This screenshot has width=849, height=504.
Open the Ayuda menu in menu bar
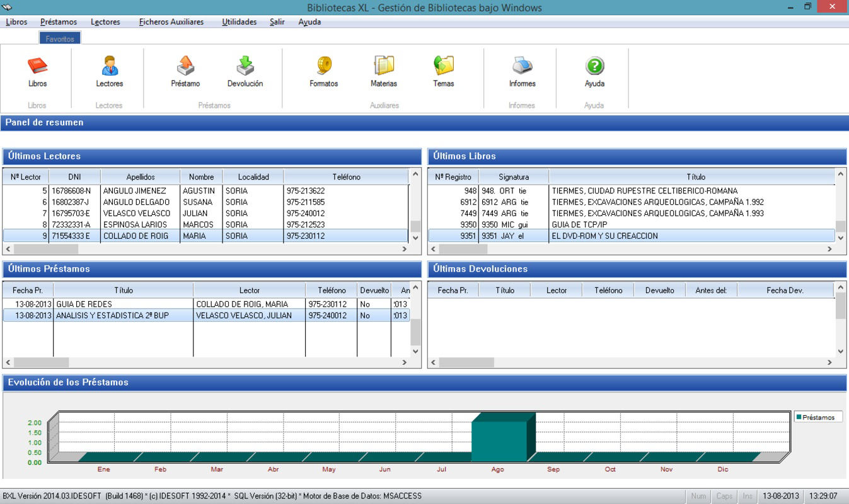[309, 22]
